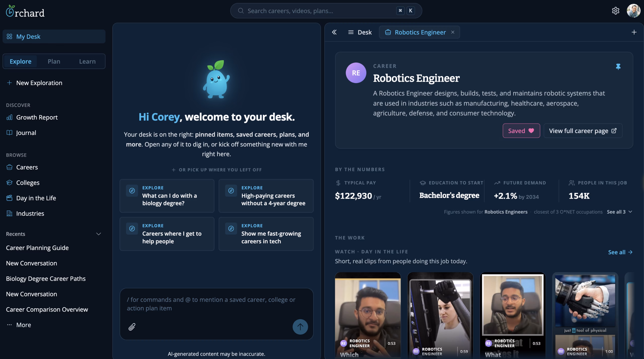Click See all day-in-the-life clips
This screenshot has height=359, width=644.
click(620, 252)
